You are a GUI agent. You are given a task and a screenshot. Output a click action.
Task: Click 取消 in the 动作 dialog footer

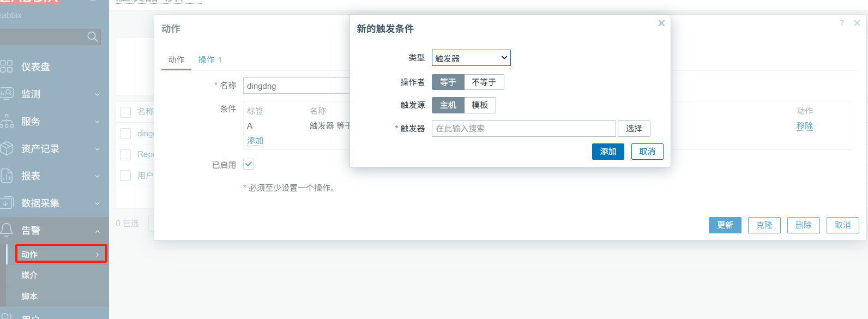pyautogui.click(x=843, y=225)
